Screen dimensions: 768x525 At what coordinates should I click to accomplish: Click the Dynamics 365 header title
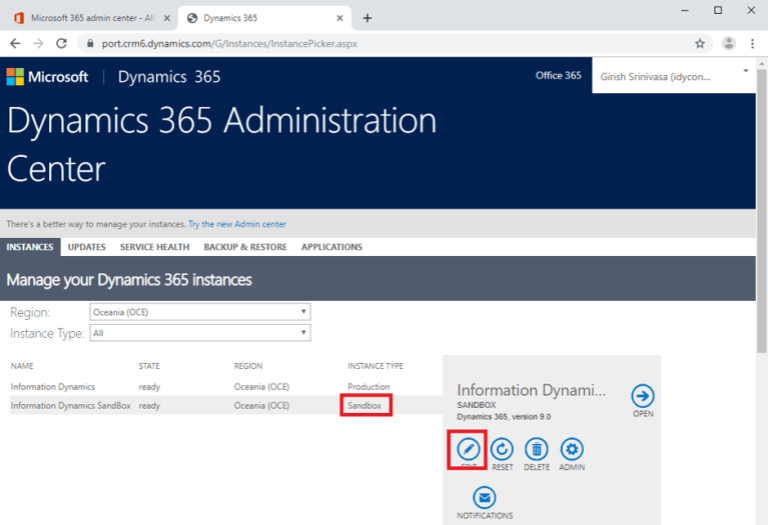[169, 77]
